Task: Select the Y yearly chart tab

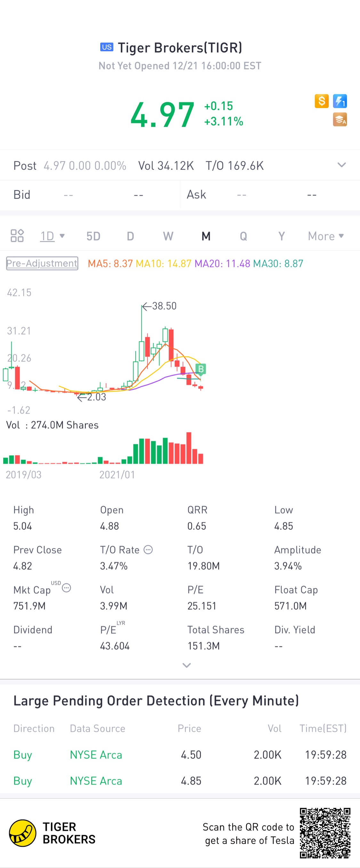Action: pos(282,236)
